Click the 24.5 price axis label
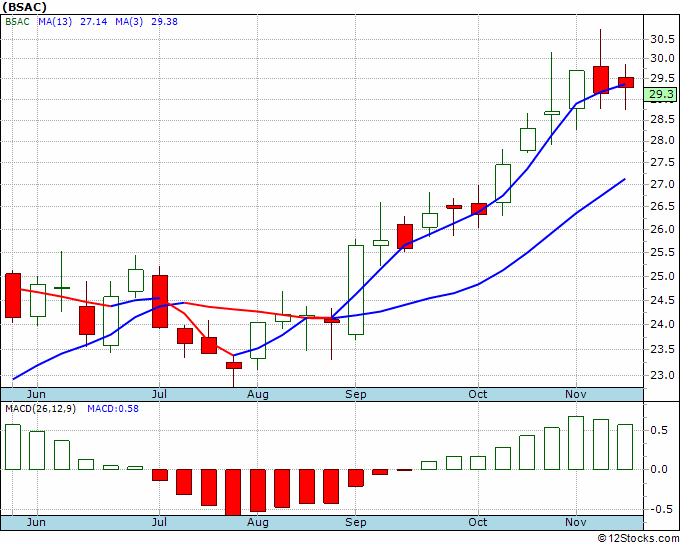Viewport: 680px width, 546px height. (x=662, y=300)
